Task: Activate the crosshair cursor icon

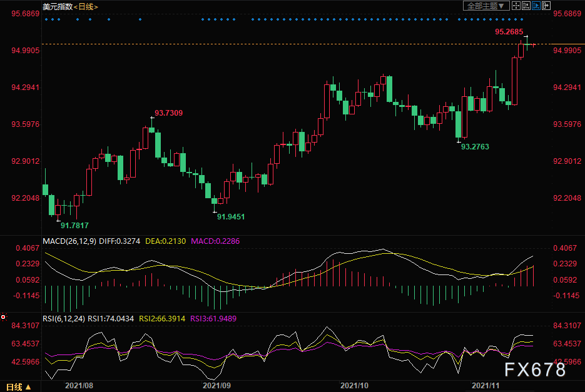Action: click(516, 6)
